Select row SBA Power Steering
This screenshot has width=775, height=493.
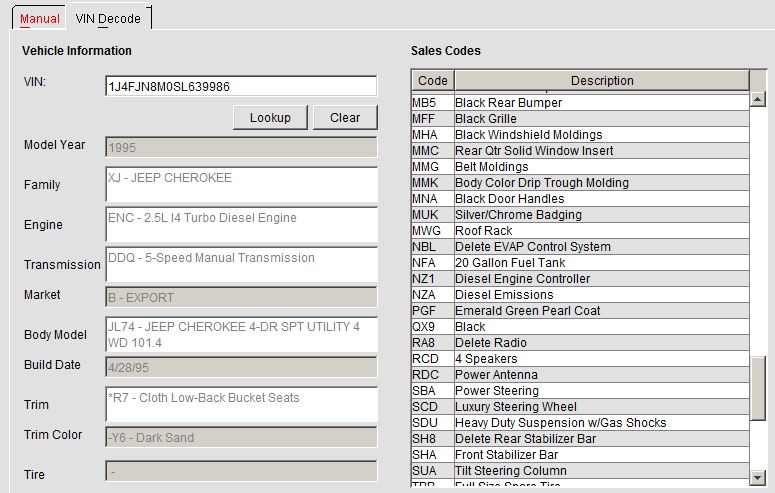[580, 390]
